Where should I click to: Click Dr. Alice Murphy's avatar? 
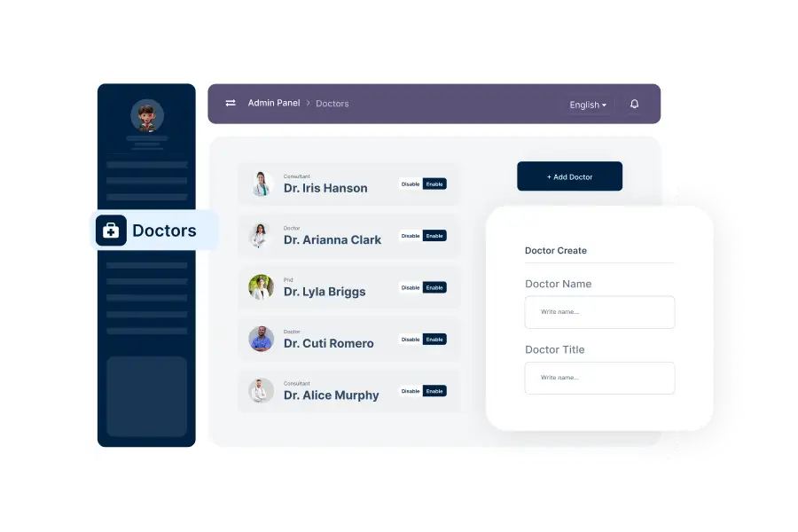[261, 391]
